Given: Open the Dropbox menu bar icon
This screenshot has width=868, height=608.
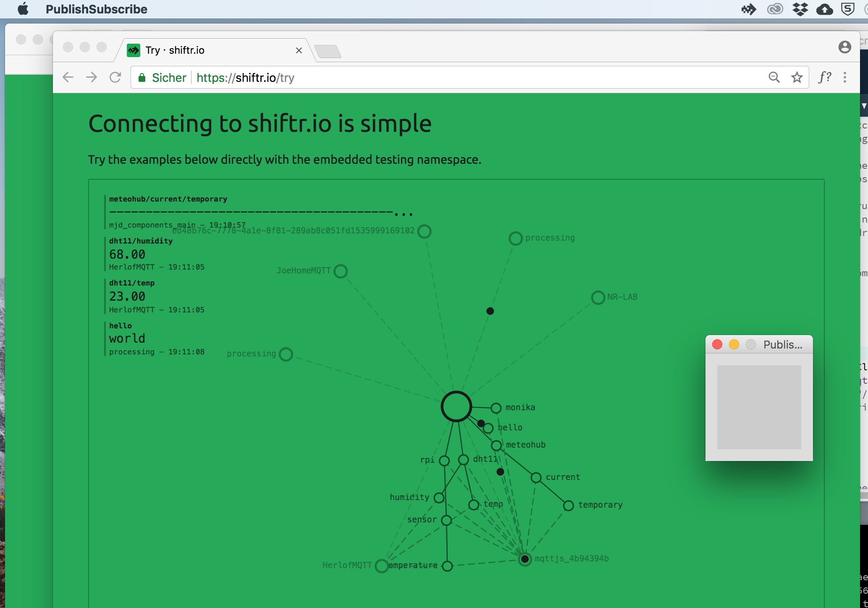Looking at the screenshot, I should point(800,9).
